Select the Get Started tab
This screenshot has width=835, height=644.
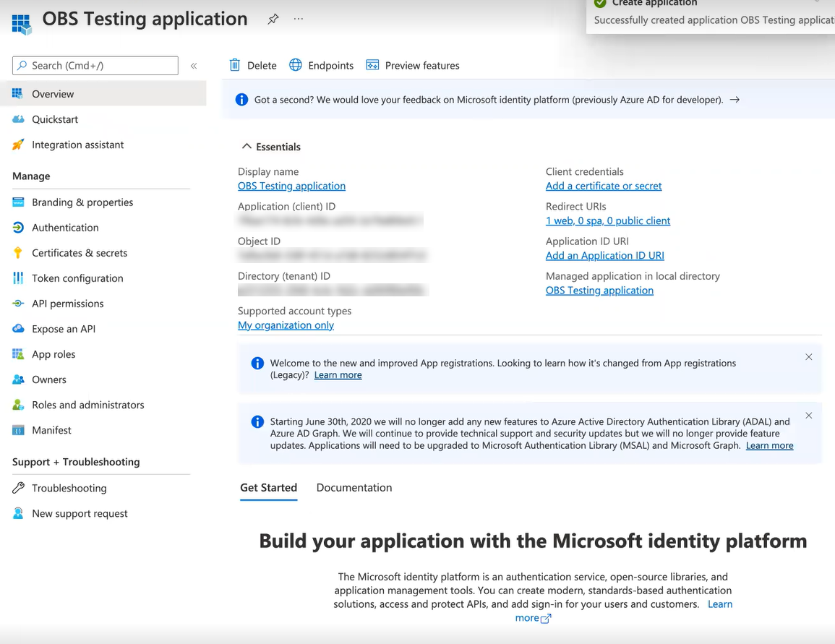(x=268, y=488)
